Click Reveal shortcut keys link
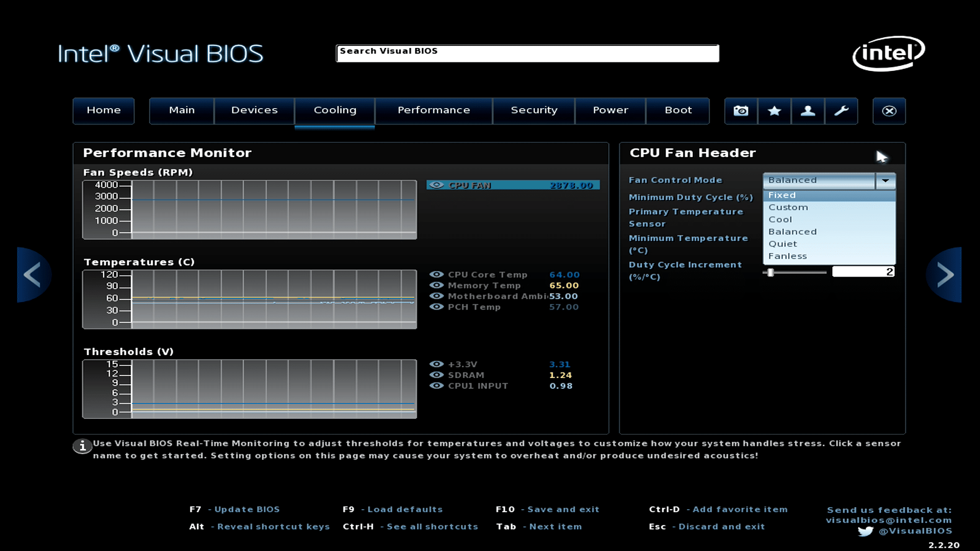 point(273,527)
